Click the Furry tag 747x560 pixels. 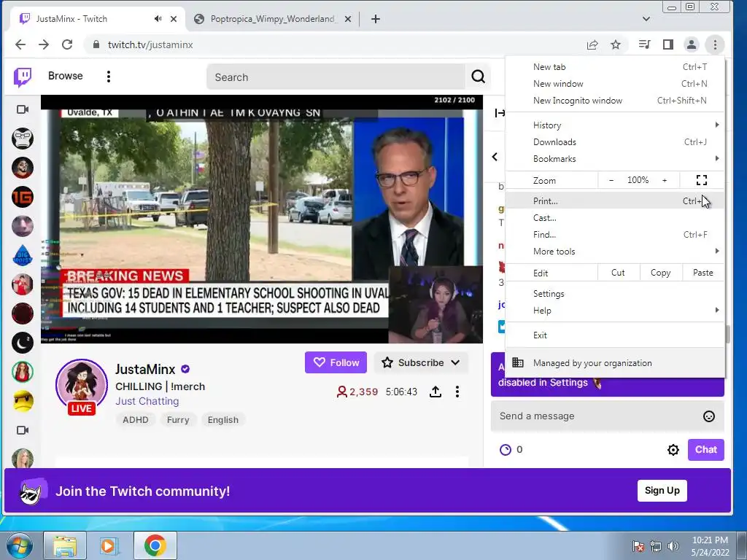click(x=178, y=419)
